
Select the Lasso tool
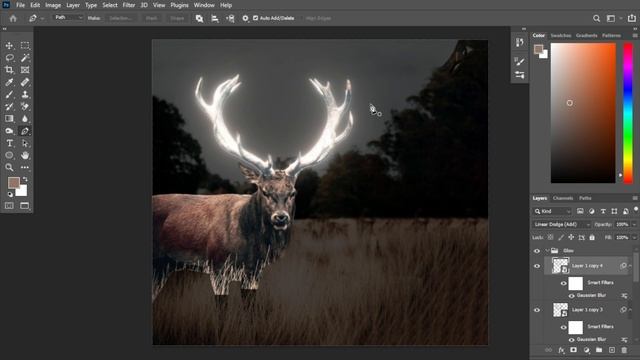9,58
